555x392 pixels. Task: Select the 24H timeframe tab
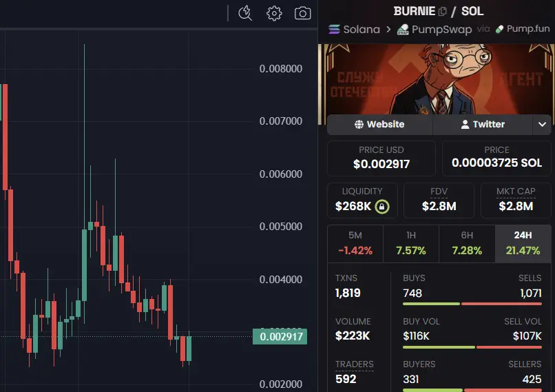(523, 244)
